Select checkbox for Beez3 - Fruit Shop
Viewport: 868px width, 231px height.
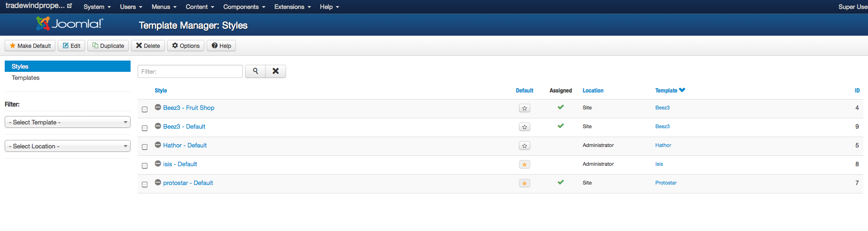[145, 109]
